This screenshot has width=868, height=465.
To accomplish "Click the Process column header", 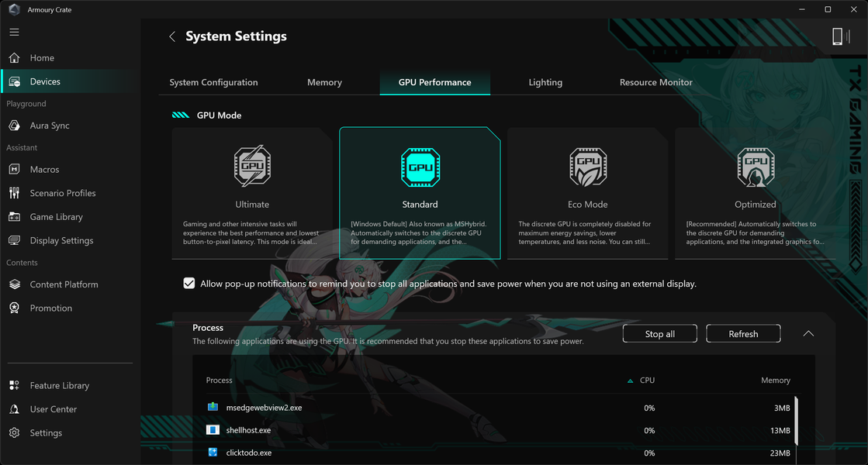I will coord(220,381).
